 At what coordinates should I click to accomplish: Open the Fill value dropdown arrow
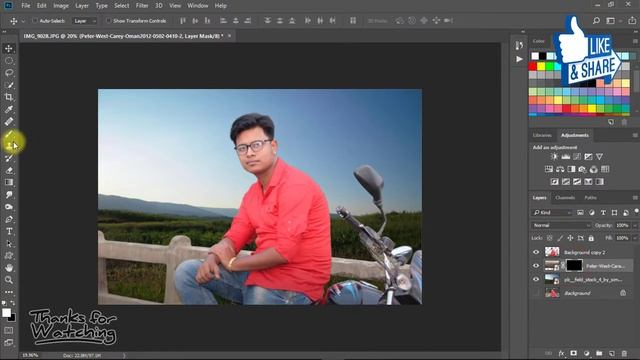point(635,238)
